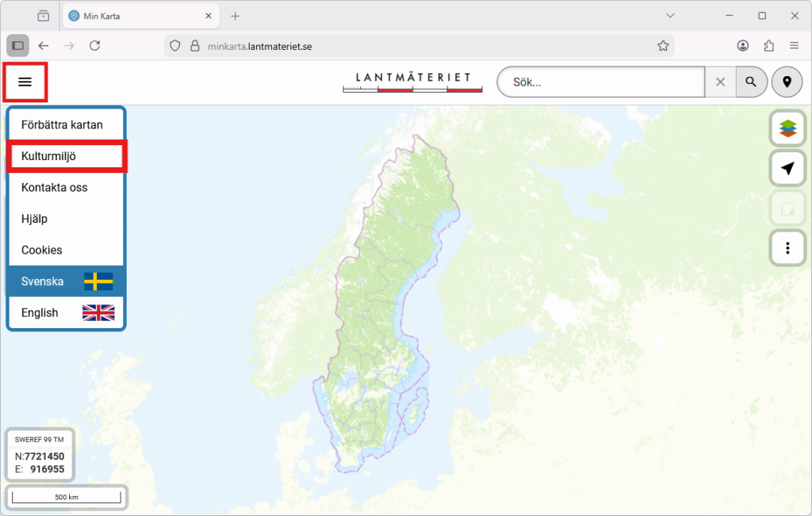Activate the locate-me navigation arrow

pos(787,168)
